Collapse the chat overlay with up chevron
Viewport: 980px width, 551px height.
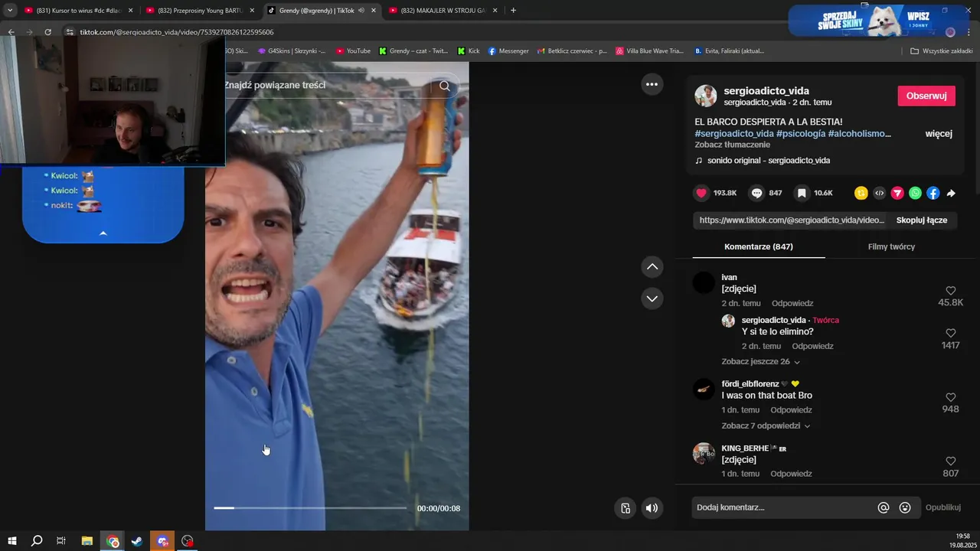pyautogui.click(x=103, y=233)
